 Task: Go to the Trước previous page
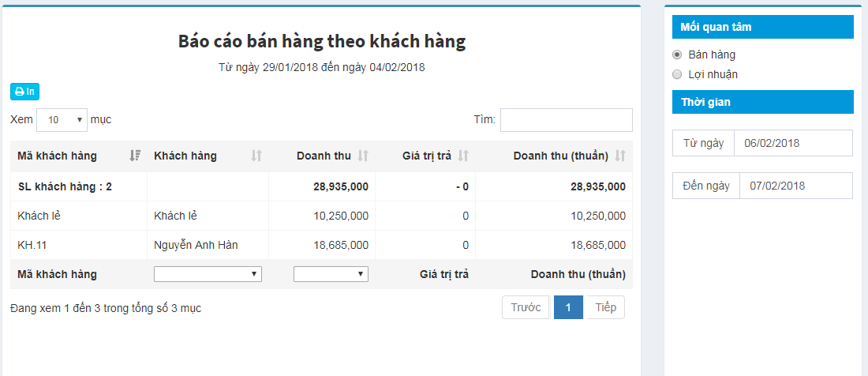click(x=526, y=307)
